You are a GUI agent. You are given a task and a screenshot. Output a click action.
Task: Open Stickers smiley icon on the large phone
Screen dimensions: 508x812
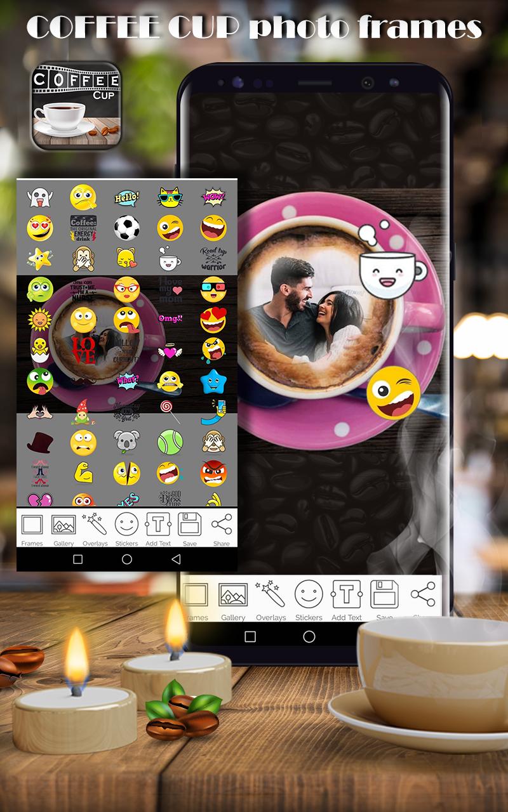pos(309,599)
